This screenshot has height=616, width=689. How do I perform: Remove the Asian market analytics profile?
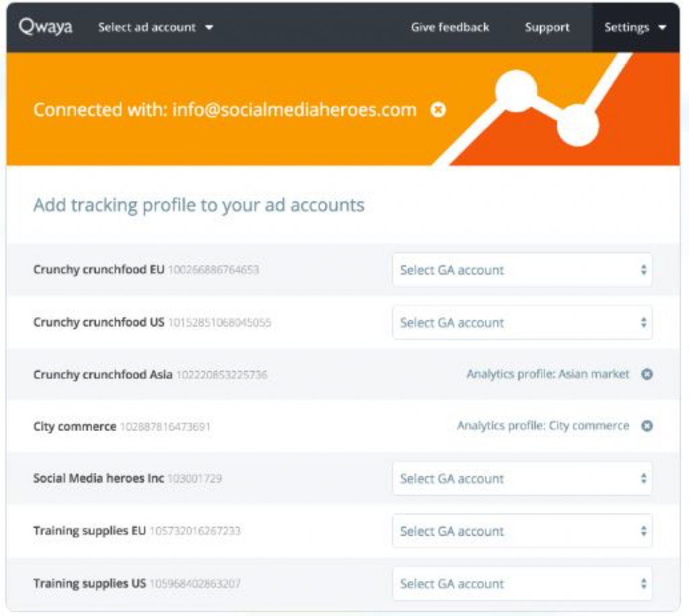647,374
